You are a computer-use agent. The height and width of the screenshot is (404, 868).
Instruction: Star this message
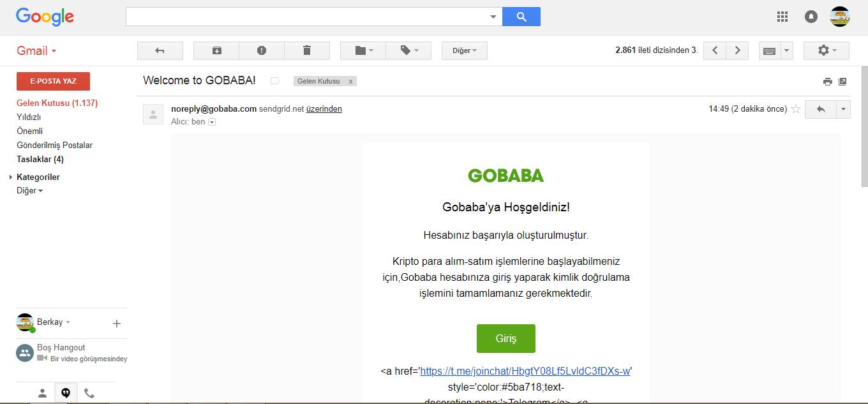pos(796,109)
